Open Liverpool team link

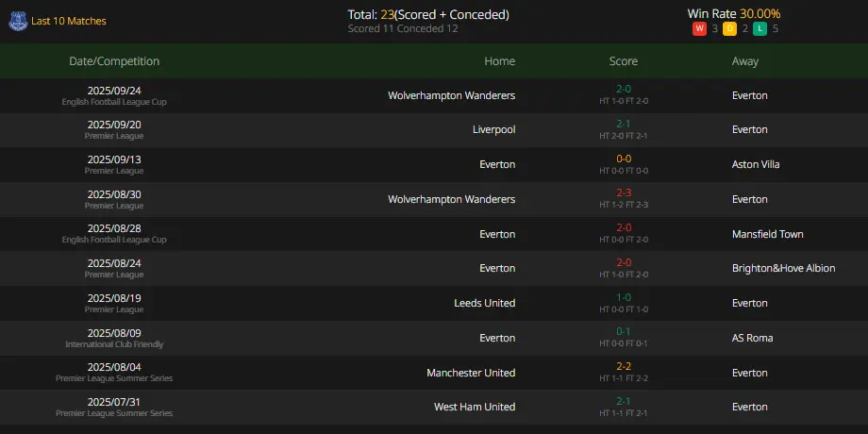click(493, 129)
